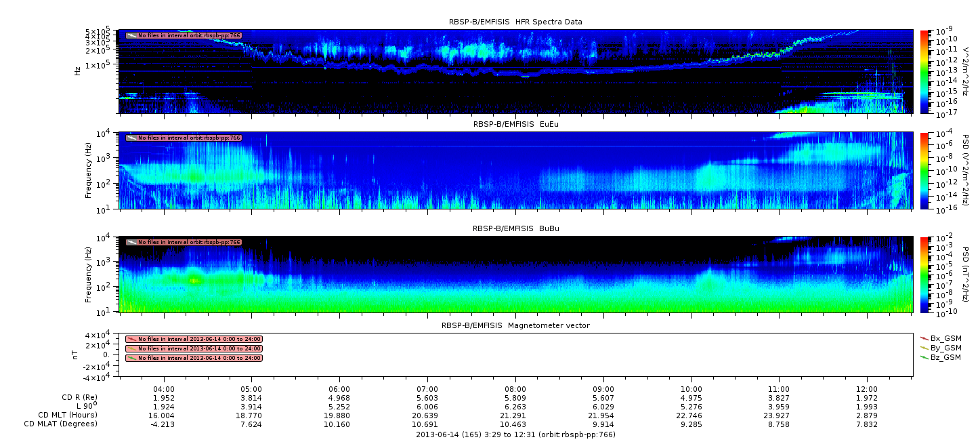This screenshot has width=980, height=446.
Task: Click the EuEu PSD color bar
Action: click(924, 170)
